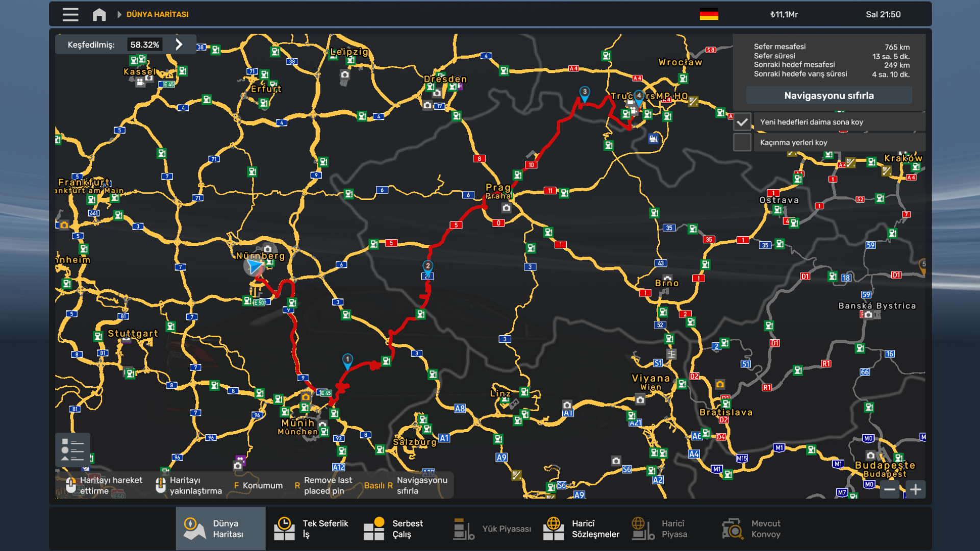Click the Navigasyonu sıfırla button
This screenshot has height=551, width=980.
click(828, 95)
